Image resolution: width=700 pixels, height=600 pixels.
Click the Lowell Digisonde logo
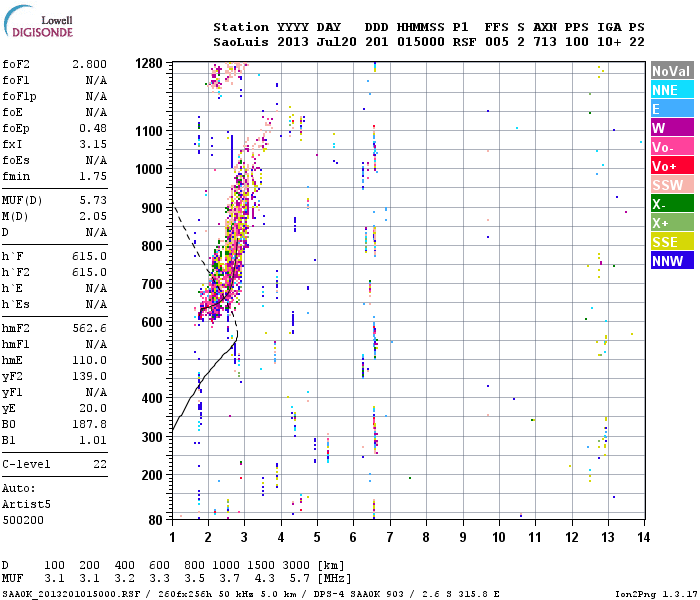point(38,22)
